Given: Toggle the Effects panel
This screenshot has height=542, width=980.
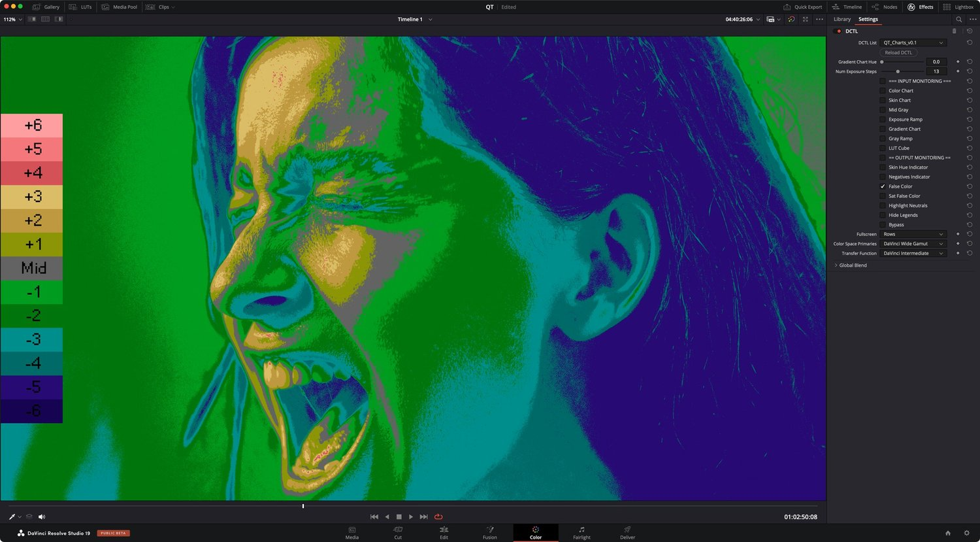Looking at the screenshot, I should pos(920,7).
